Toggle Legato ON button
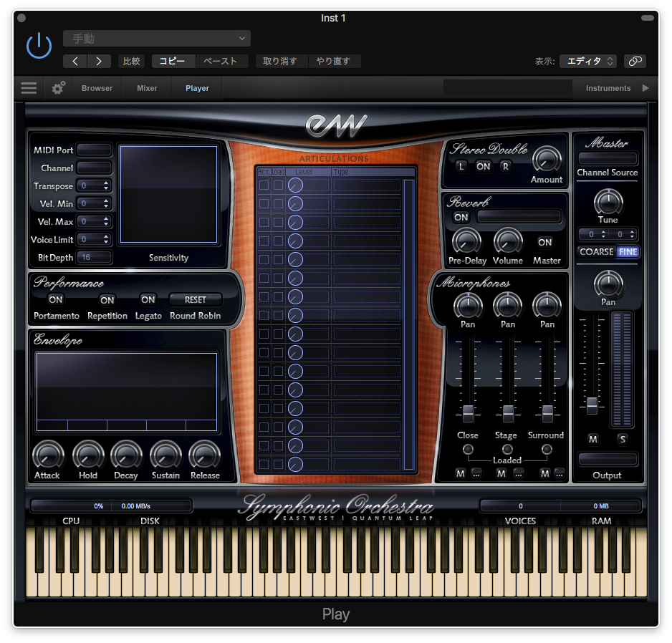The image size is (672, 643). point(148,299)
